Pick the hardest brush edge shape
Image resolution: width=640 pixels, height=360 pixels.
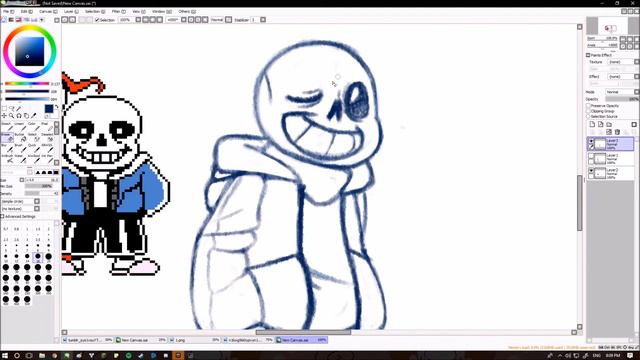(56, 172)
